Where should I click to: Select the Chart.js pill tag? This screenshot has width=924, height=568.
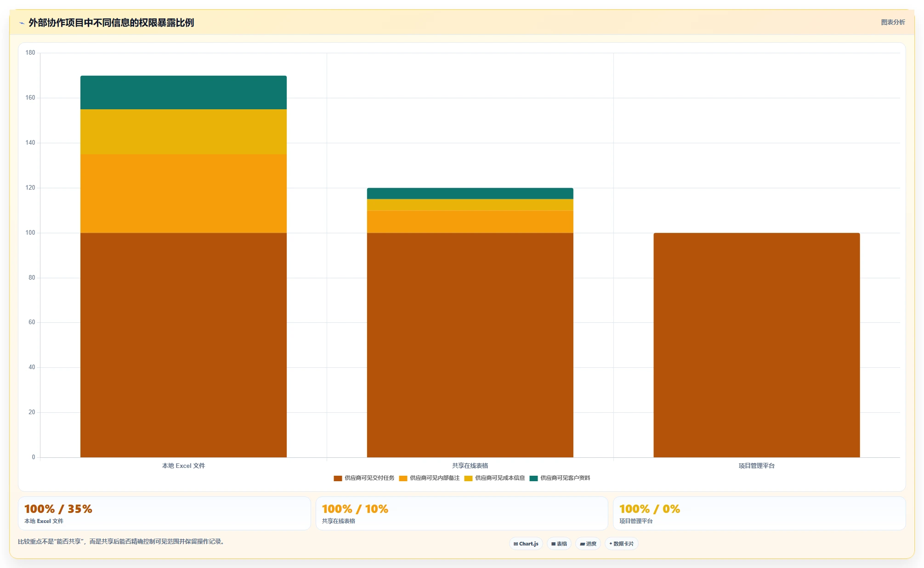[526, 544]
